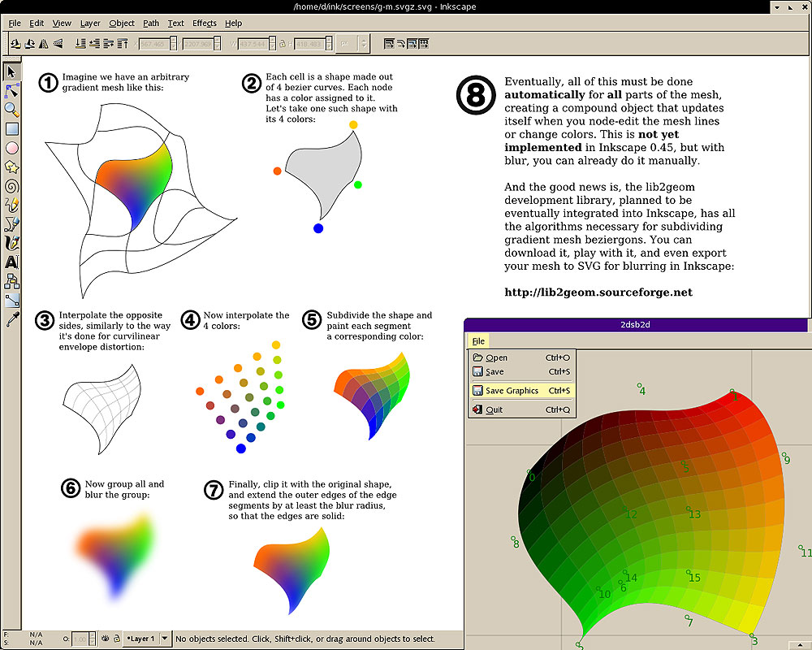Select the Selector arrow tool
This screenshot has width=812, height=650.
(x=11, y=71)
